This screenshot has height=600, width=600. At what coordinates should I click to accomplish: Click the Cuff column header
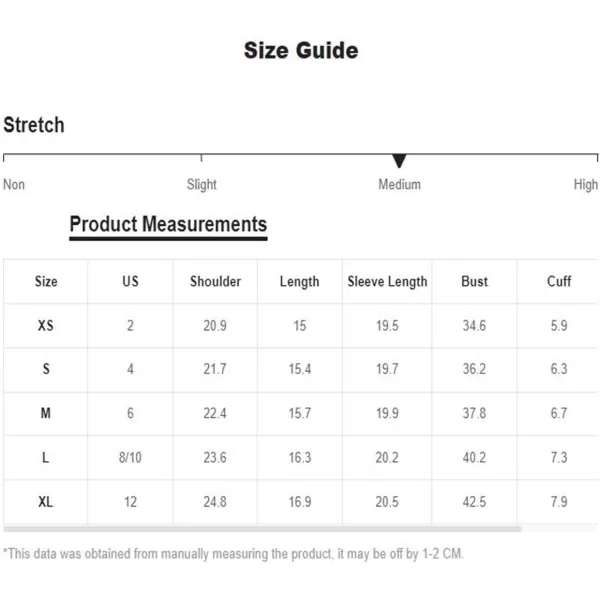(559, 282)
